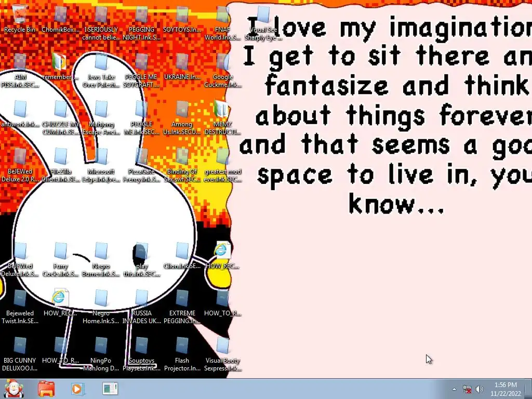Select the Visual See Sharply Eye icon
The height and width of the screenshot is (399, 532).
click(x=263, y=23)
